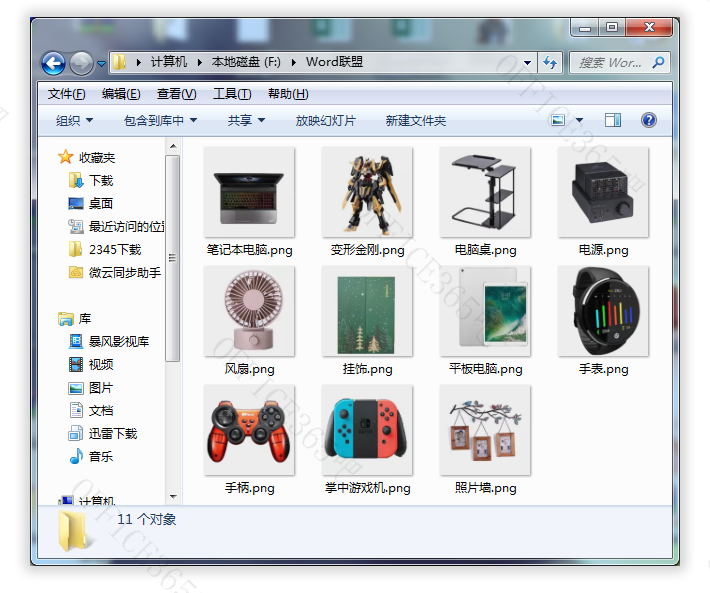This screenshot has height=593, width=710.
Task: Click the navigation pane scroll down arrow
Action: [x=173, y=497]
